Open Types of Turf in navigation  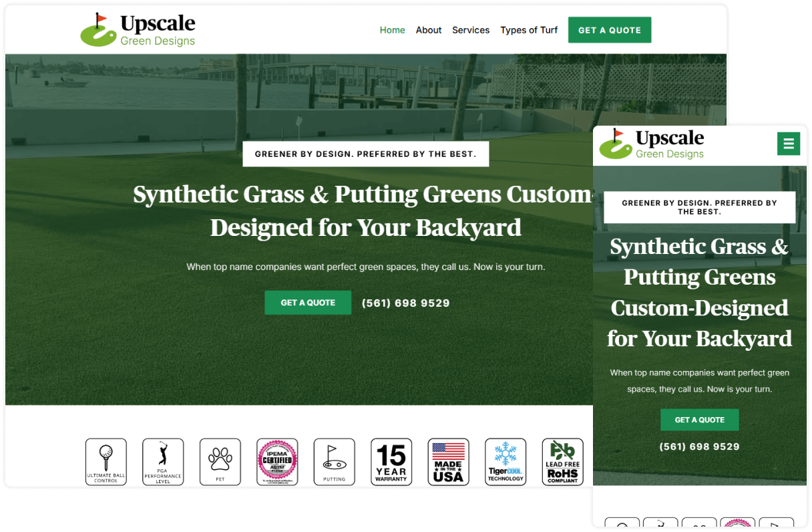tap(529, 30)
